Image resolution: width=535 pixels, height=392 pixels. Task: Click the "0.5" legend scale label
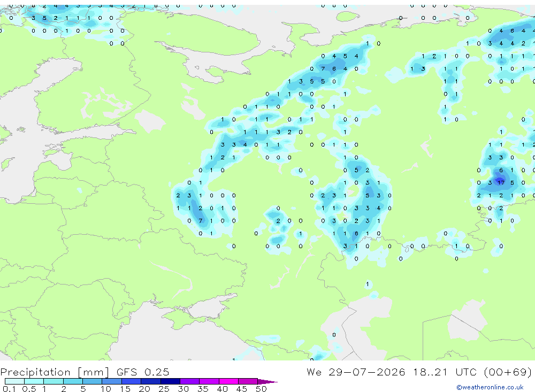click(29, 389)
